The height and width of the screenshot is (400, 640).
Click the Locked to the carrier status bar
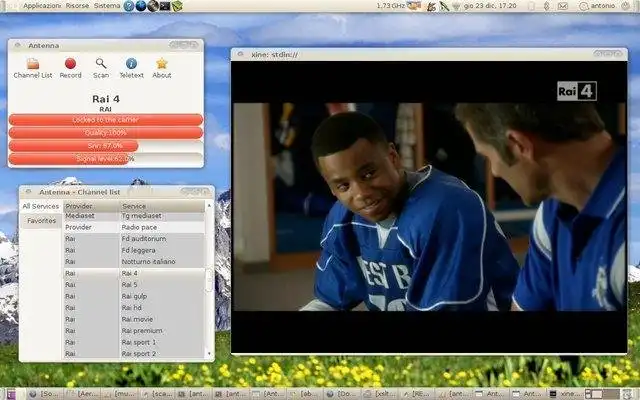pyautogui.click(x=106, y=120)
